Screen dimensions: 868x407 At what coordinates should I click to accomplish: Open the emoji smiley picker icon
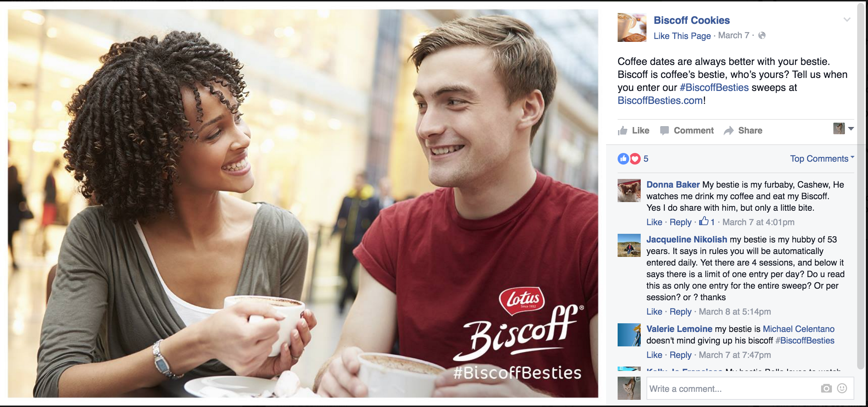pyautogui.click(x=842, y=388)
